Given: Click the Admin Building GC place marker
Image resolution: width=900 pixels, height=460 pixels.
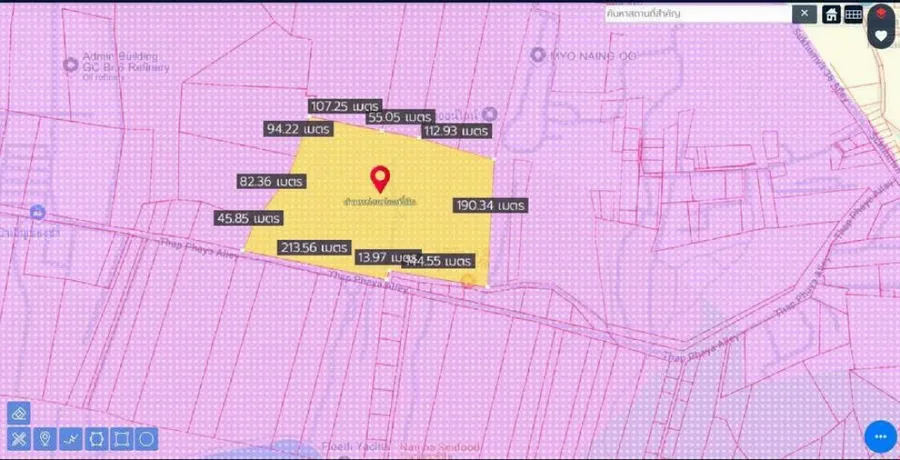Looking at the screenshot, I should pyautogui.click(x=70, y=65).
